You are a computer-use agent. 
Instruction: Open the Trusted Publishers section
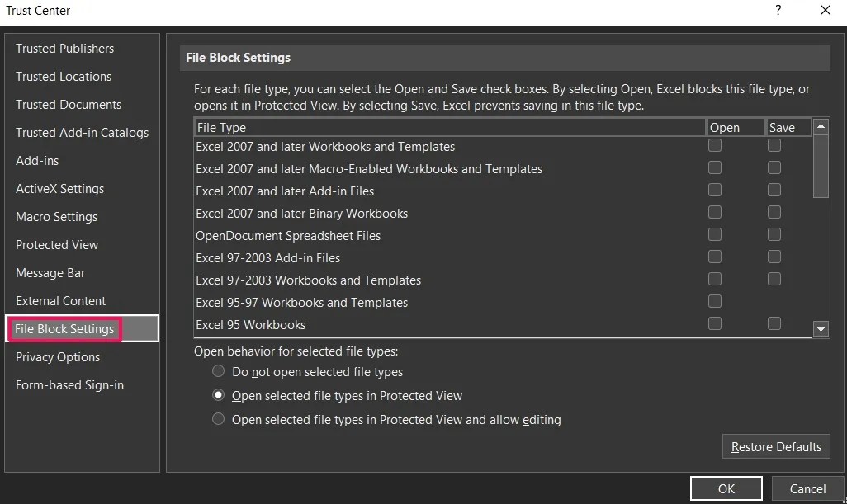(x=65, y=49)
